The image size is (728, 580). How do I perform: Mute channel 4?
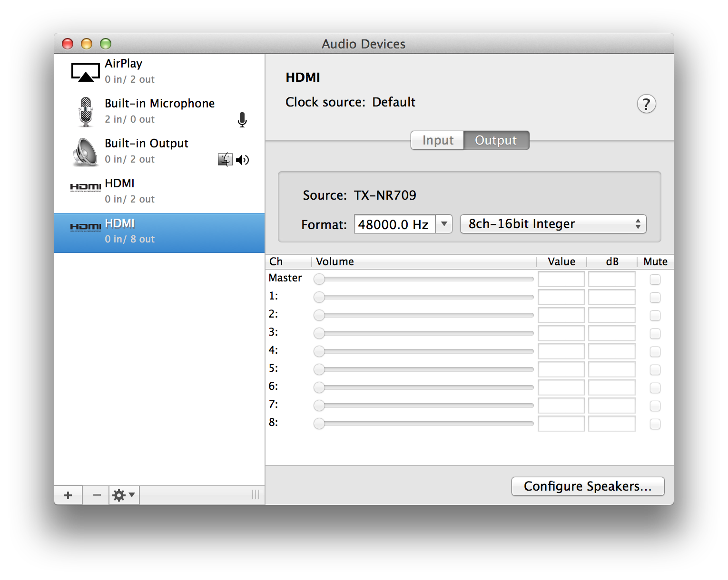655,352
